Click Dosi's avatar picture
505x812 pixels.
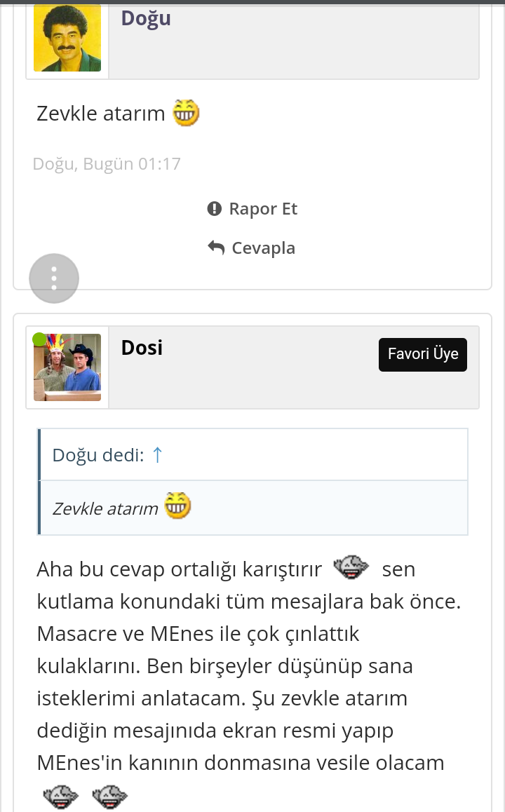click(x=67, y=367)
